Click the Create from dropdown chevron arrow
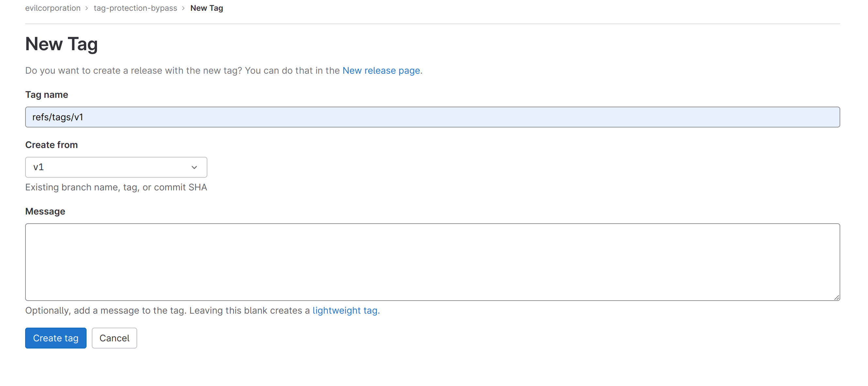This screenshot has width=868, height=386. tap(194, 167)
